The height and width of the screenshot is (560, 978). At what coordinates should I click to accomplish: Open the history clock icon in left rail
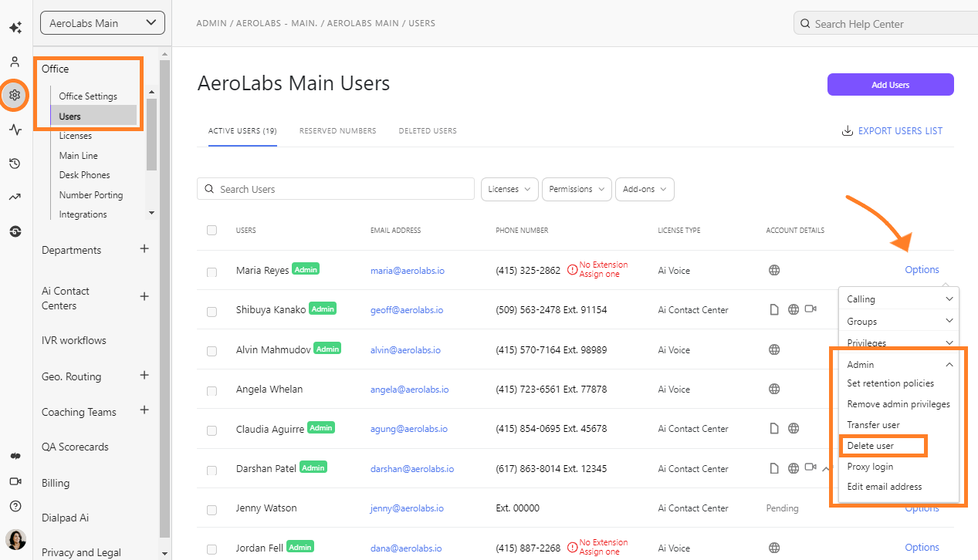coord(15,164)
